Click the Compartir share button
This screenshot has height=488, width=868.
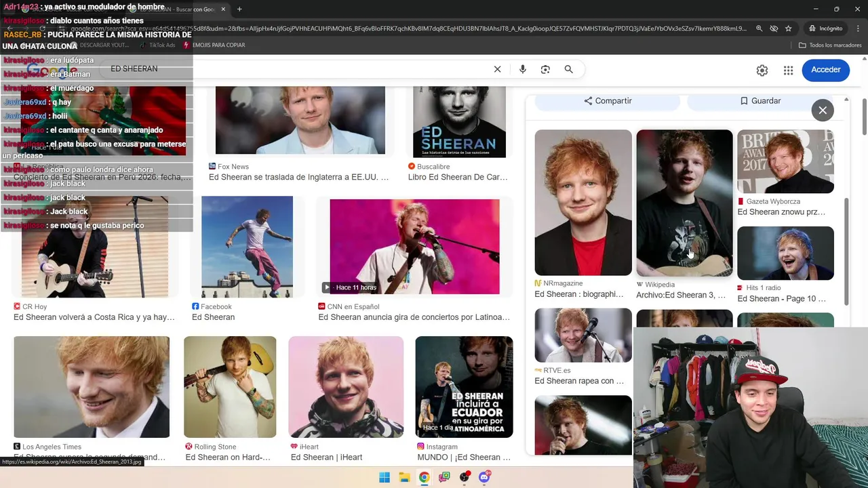click(x=608, y=100)
